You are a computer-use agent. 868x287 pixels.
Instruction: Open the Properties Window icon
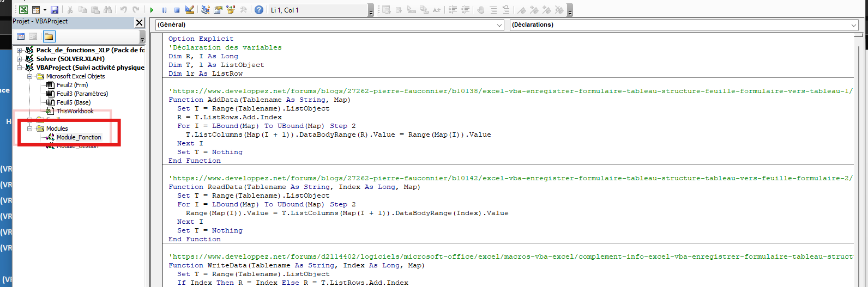(218, 10)
